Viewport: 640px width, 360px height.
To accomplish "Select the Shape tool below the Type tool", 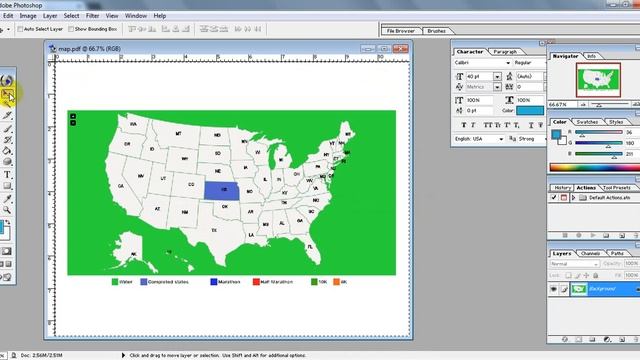I will click(7, 186).
